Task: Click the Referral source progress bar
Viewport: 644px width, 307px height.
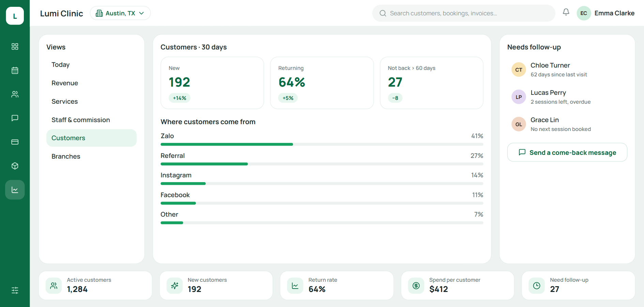Action: coord(322,164)
